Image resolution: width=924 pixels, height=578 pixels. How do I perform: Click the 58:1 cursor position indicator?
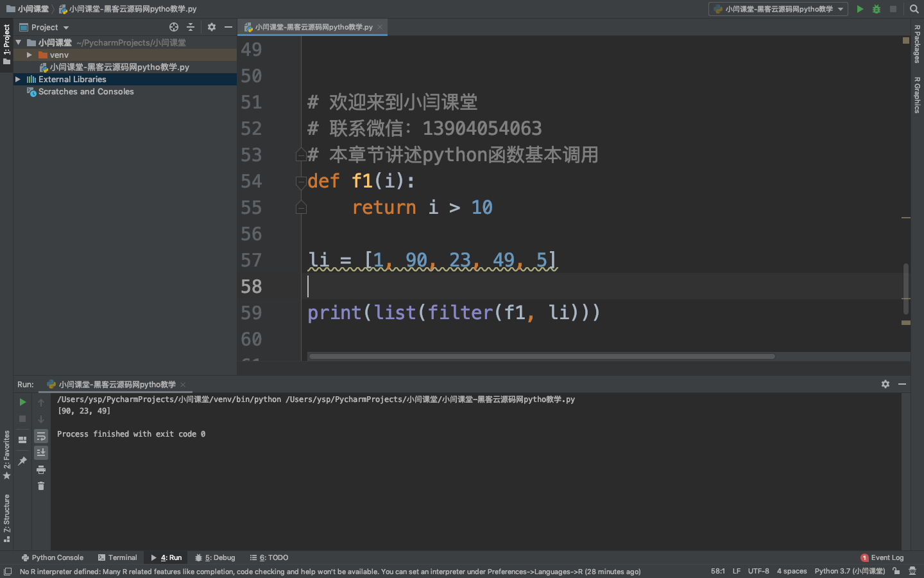[718, 572]
